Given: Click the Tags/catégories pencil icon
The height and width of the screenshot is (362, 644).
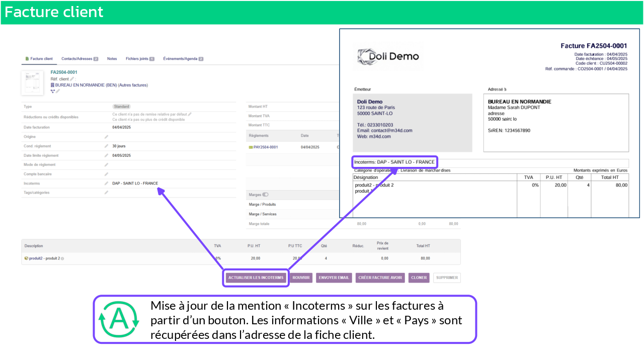Looking at the screenshot, I should (x=106, y=193).
